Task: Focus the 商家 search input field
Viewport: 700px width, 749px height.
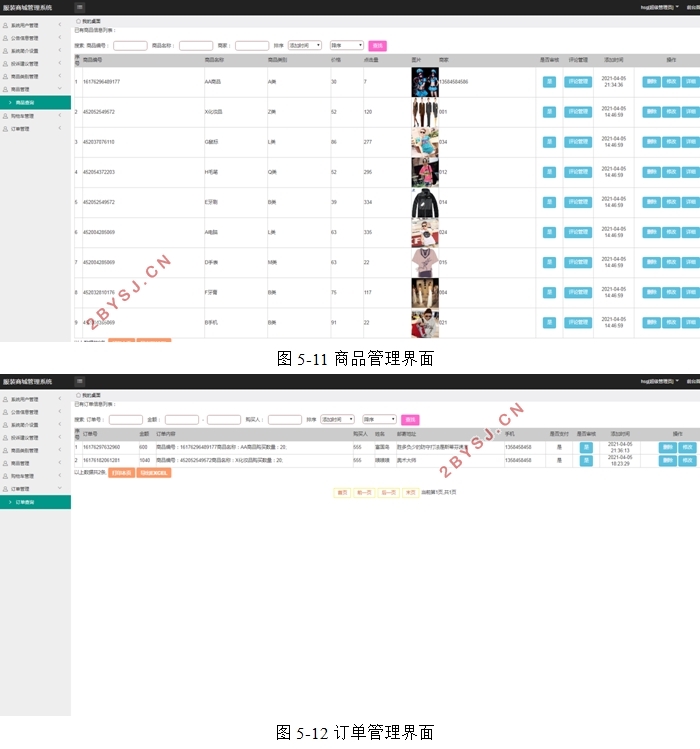Action: (x=252, y=46)
